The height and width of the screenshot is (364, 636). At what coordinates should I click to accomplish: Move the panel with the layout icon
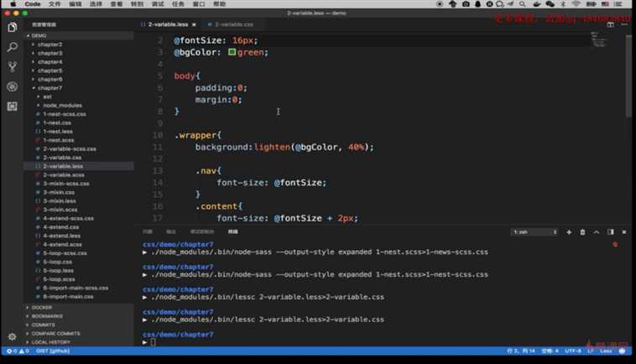coord(611,231)
